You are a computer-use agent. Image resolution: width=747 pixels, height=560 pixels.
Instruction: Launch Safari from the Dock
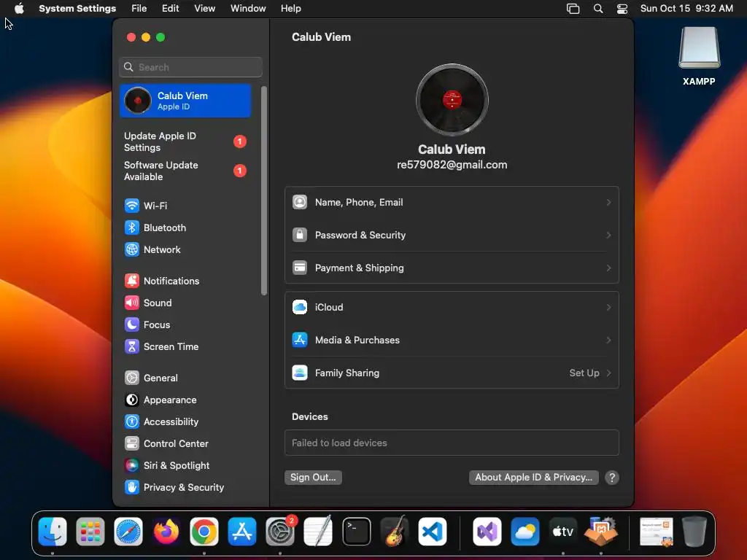click(128, 532)
